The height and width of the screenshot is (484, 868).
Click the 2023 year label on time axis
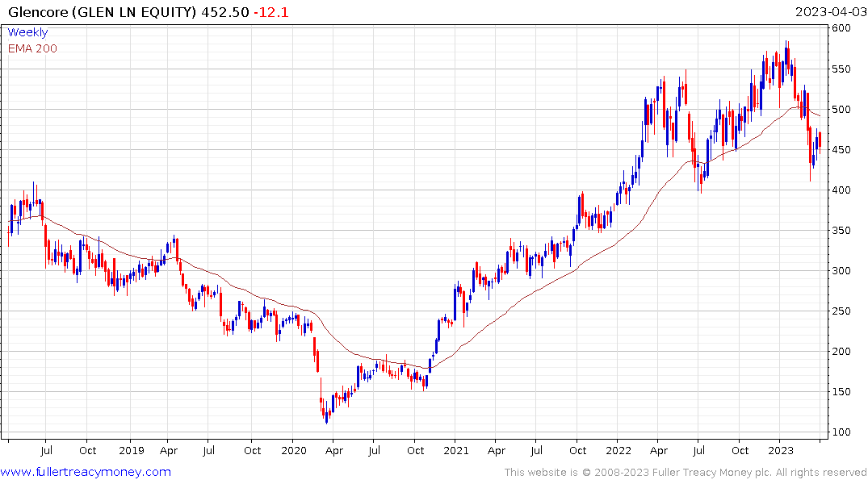[781, 451]
